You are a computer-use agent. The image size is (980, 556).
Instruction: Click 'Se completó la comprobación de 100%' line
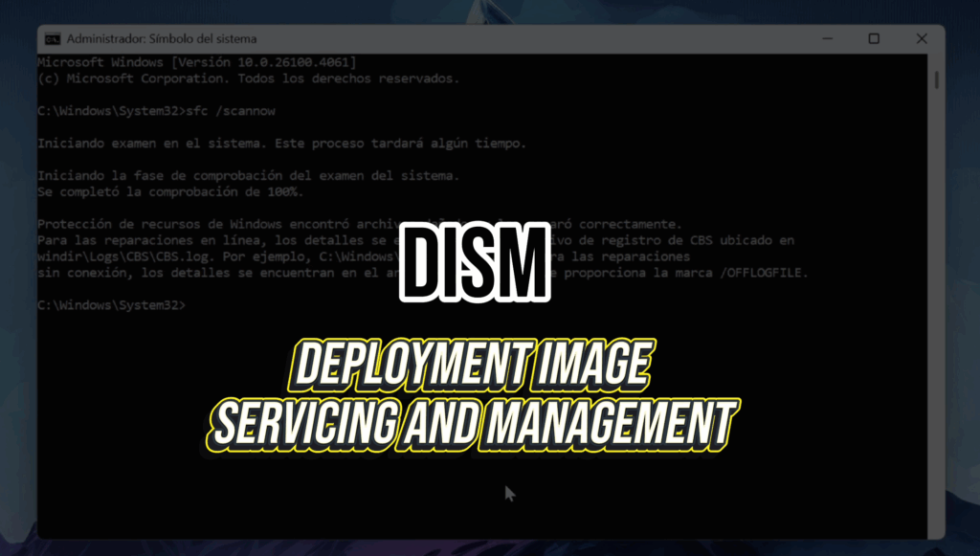click(170, 191)
